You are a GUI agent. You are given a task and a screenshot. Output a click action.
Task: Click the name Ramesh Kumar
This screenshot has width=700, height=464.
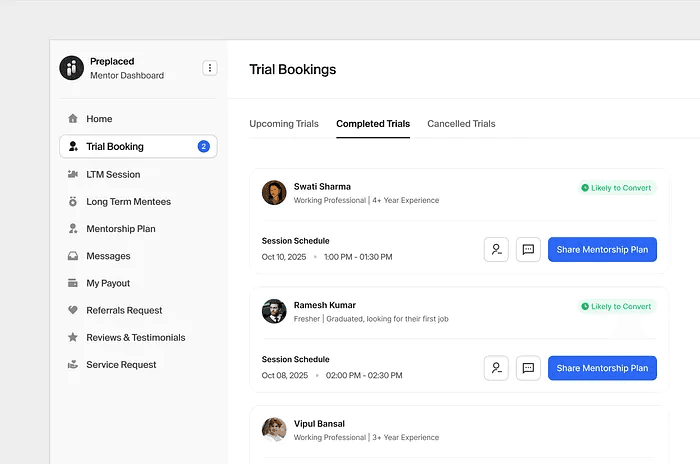[x=325, y=305]
